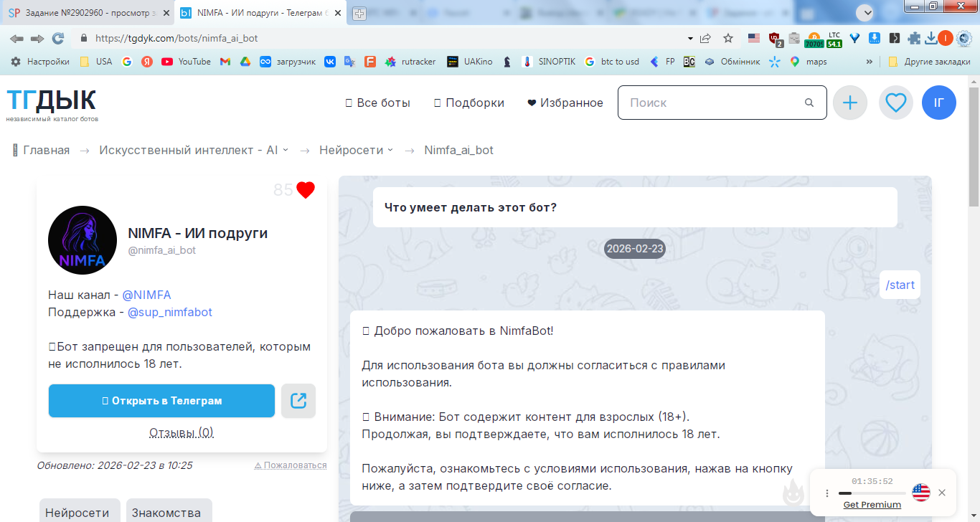Image resolution: width=980 pixels, height=522 pixels.
Task: Open the browser settings gear at toolbar end
Action: (964, 38)
